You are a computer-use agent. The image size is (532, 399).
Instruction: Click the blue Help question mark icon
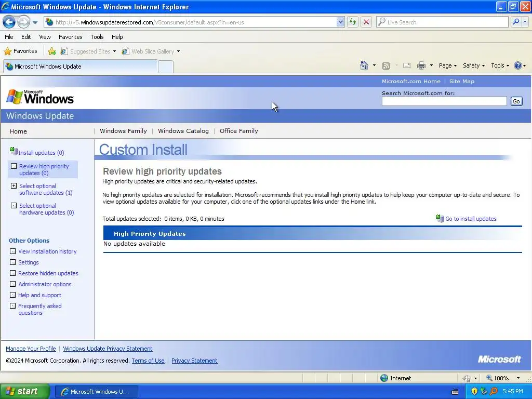[518, 65]
